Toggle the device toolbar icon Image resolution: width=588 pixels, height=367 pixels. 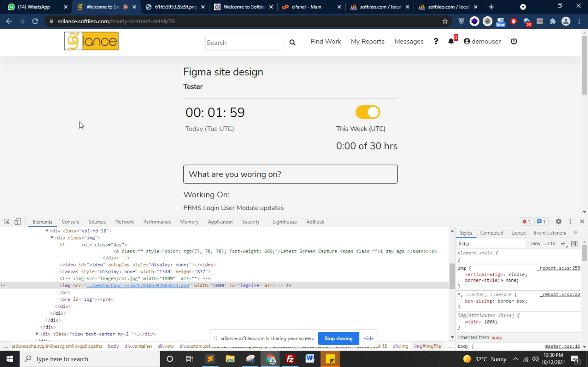18,222
